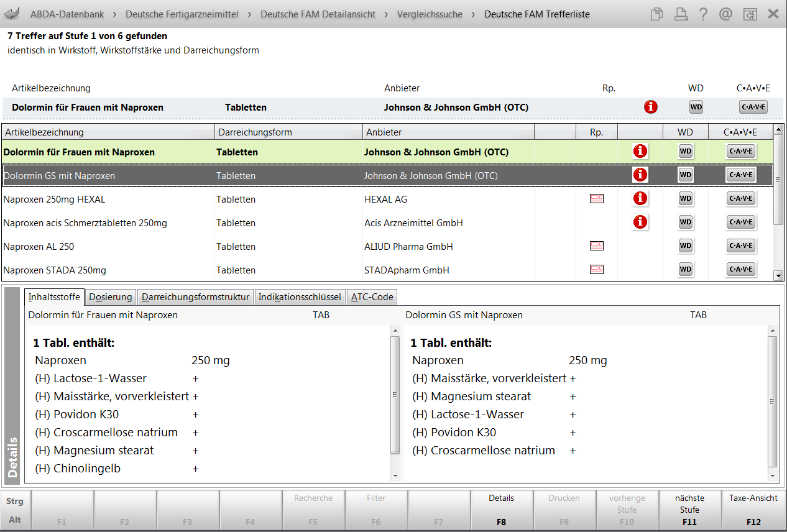
Task: Open the info icon for Naproxen acis Schmerztabletten
Action: (640, 222)
